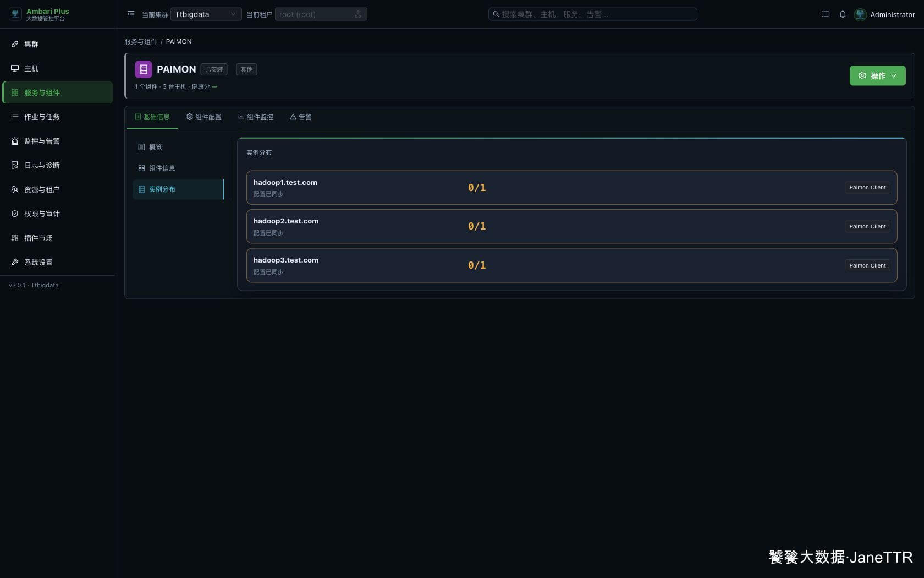
Task: Click the 0/1 count for hadoop2.test.com
Action: click(x=477, y=226)
